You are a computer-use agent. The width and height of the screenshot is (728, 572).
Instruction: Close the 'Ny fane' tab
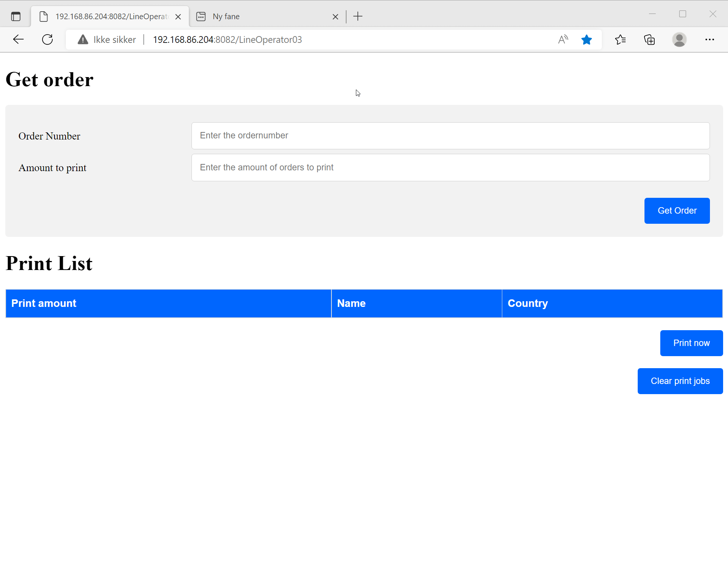click(x=335, y=17)
